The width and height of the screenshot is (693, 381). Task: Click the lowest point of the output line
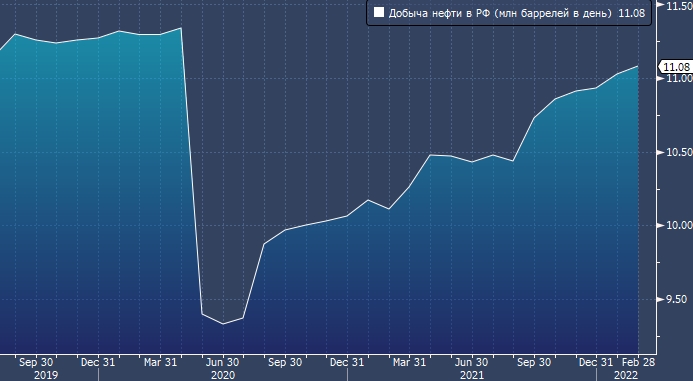coord(223,324)
